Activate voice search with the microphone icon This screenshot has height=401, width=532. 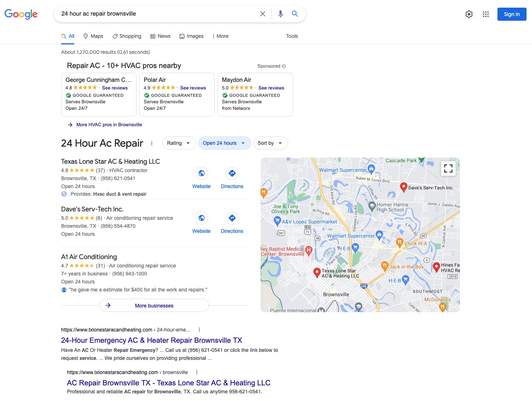pos(280,13)
